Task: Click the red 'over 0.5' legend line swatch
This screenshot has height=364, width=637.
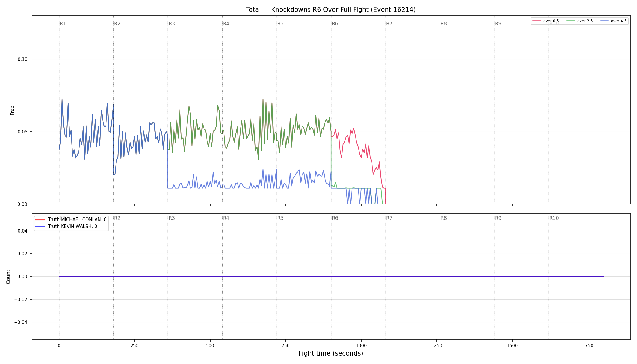Action: pos(537,21)
